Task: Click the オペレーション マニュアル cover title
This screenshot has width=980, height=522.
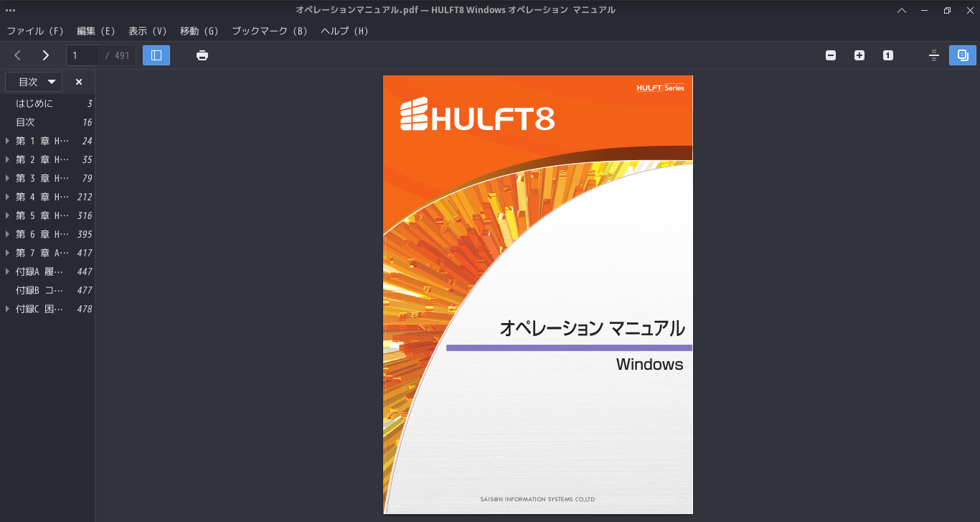Action: [x=592, y=329]
